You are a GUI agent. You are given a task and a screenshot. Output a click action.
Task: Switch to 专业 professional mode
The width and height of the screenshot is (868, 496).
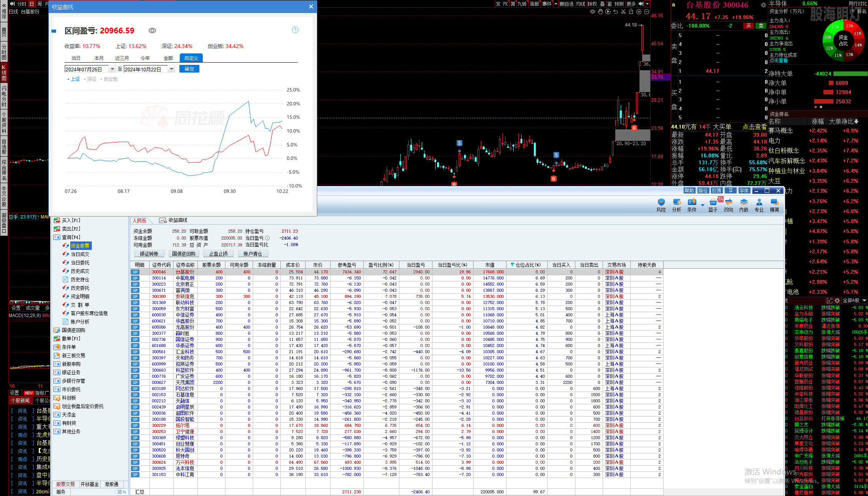(x=759, y=205)
